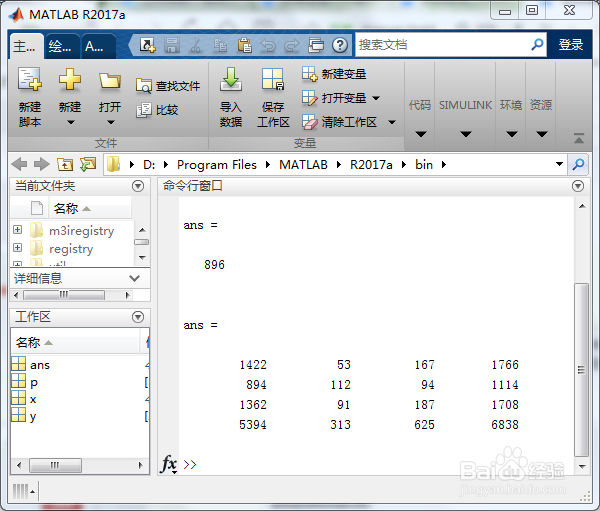The image size is (600, 511).
Task: Click MATLAB in the folder path
Action: (303, 165)
